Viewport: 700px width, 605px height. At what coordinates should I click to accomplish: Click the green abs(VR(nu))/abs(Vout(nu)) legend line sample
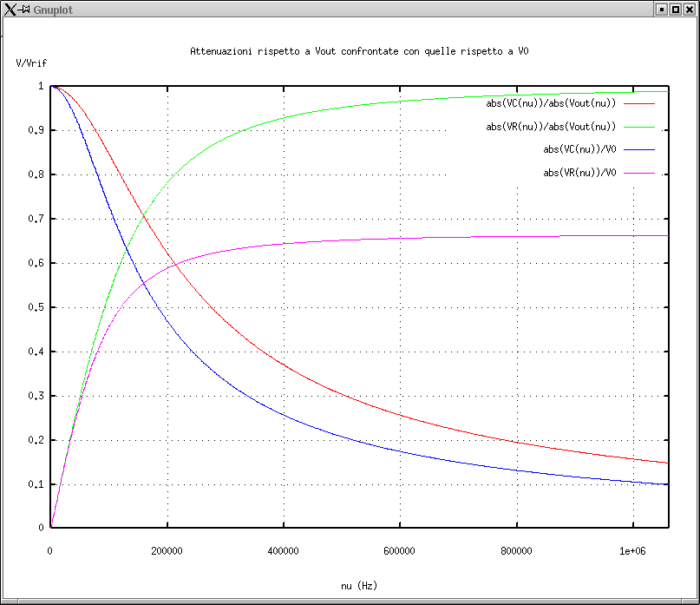pos(638,127)
